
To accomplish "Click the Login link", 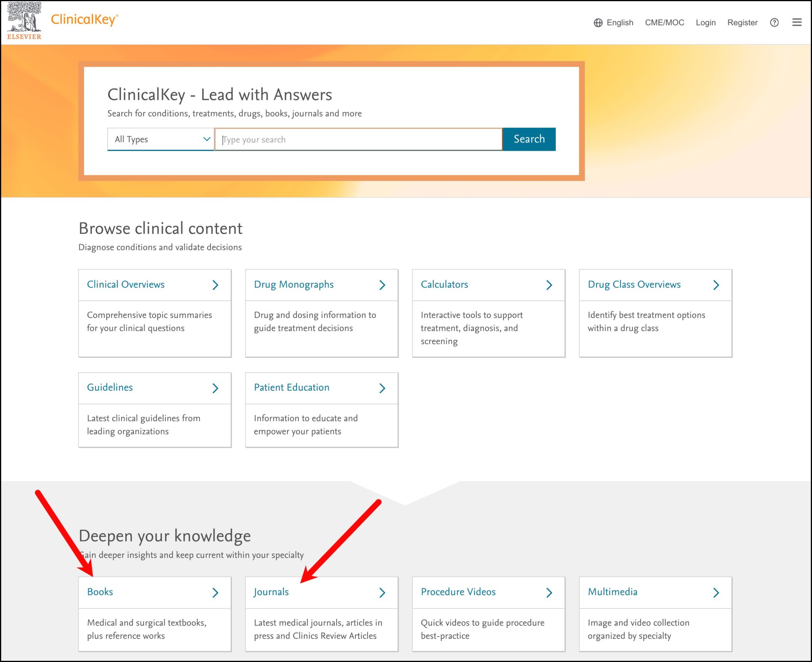I will [706, 23].
